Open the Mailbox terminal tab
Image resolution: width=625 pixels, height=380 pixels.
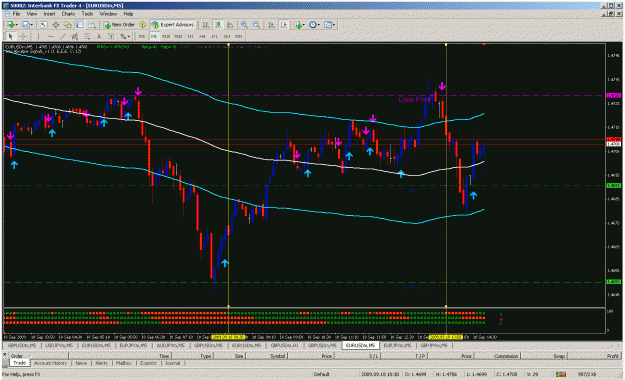click(x=124, y=363)
